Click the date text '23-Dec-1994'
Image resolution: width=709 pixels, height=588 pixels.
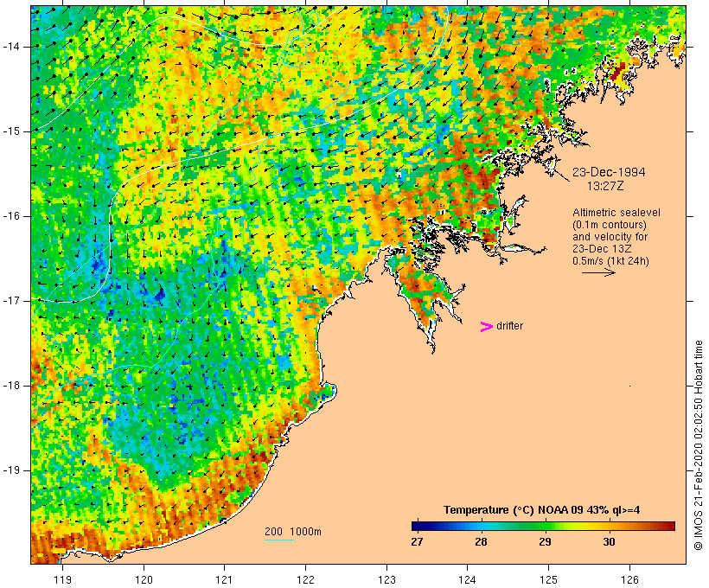609,172
